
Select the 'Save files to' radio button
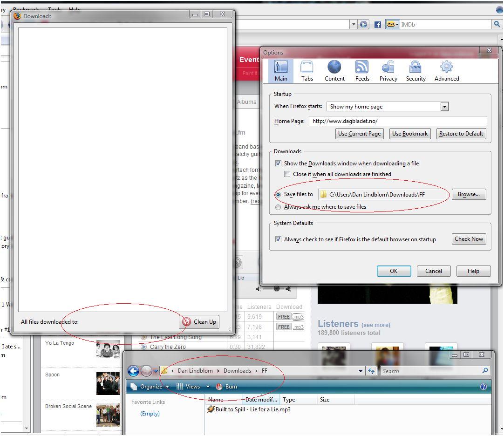(279, 195)
